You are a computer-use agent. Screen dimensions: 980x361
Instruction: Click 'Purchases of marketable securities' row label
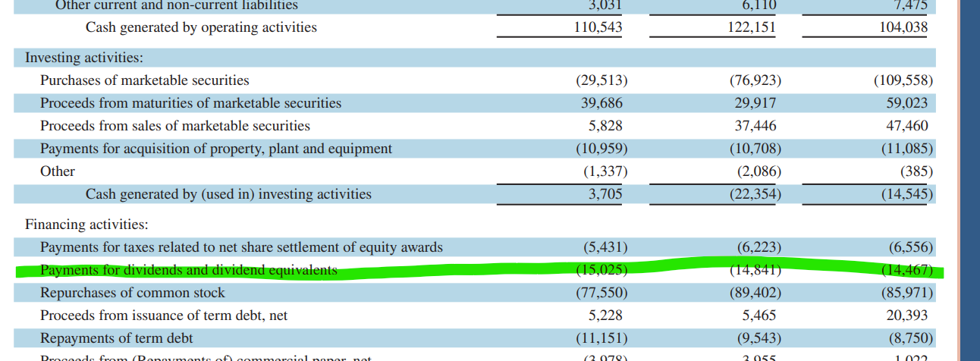(144, 80)
